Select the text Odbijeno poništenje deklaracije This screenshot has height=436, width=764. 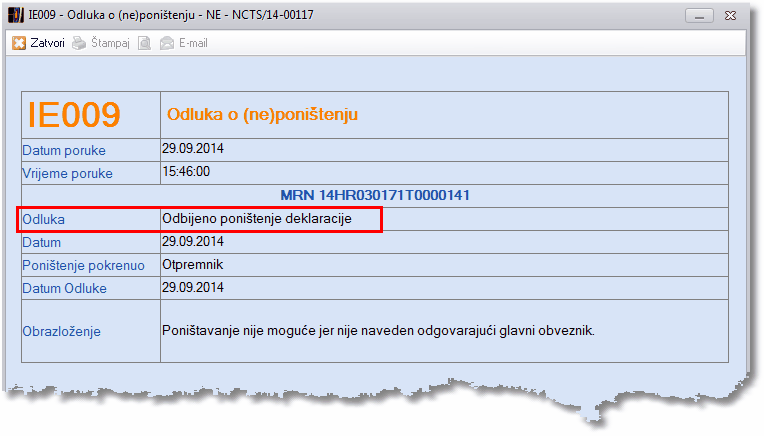(x=257, y=219)
